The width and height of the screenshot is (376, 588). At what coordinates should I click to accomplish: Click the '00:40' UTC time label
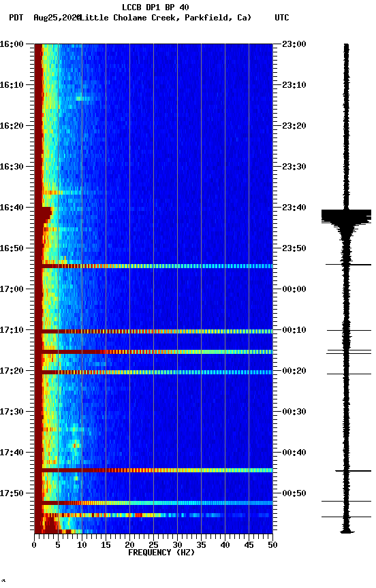(294, 453)
